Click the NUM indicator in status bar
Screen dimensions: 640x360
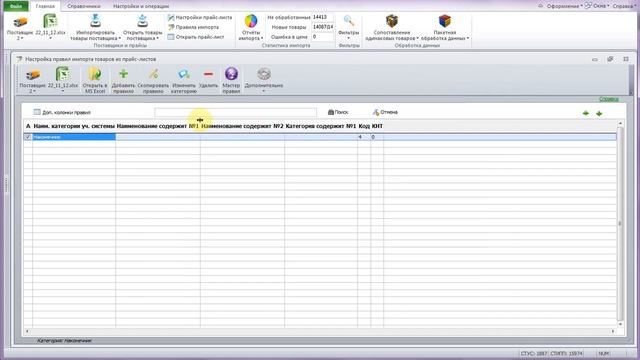coord(603,353)
